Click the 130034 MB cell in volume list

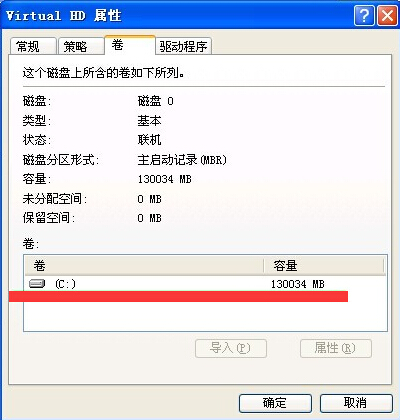pos(298,284)
